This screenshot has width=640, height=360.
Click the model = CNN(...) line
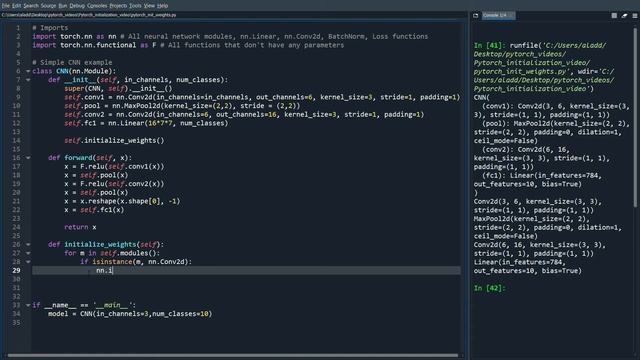click(130, 313)
